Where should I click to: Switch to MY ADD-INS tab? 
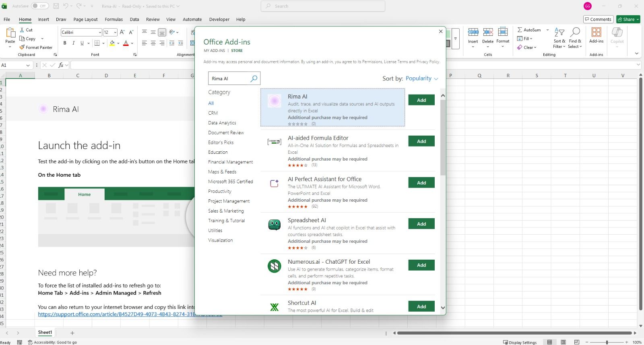coord(214,51)
